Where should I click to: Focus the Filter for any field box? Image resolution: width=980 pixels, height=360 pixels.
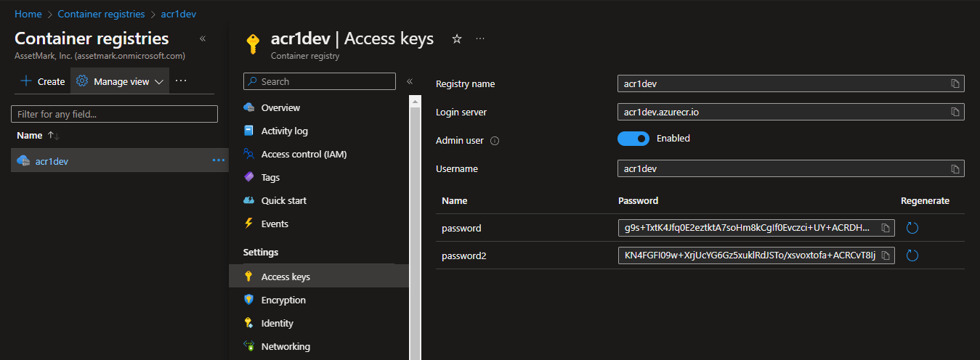tap(114, 114)
